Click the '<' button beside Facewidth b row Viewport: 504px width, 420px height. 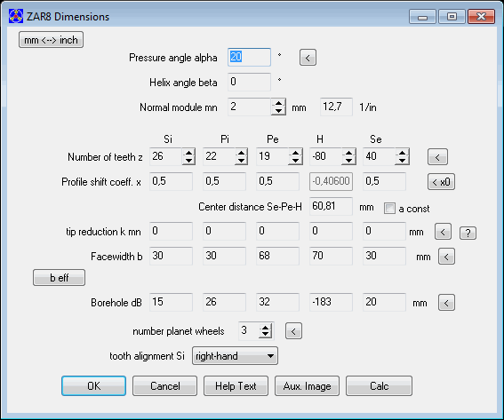click(446, 257)
